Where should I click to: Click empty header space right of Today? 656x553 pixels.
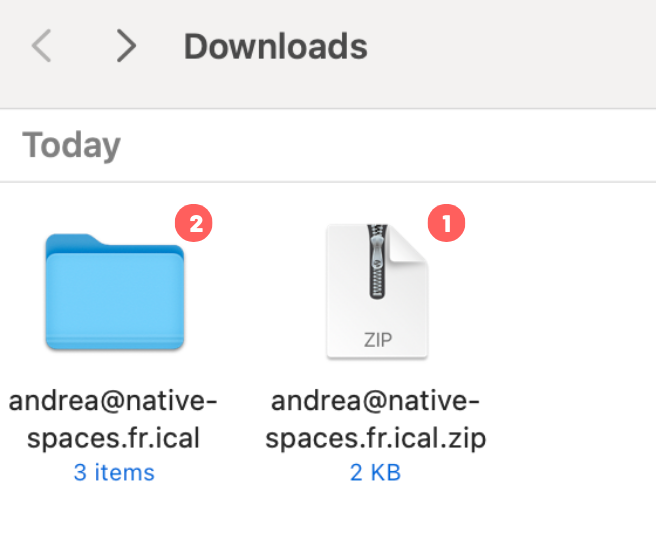coord(400,146)
